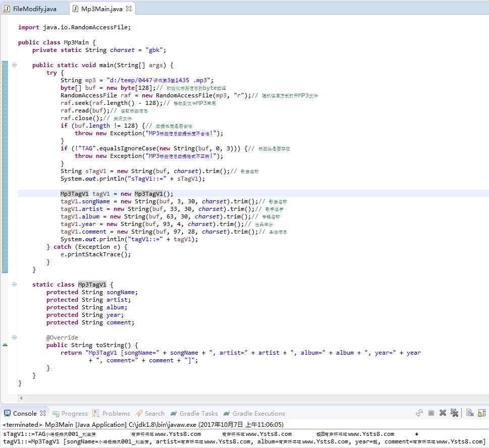This screenshot has height=448, width=489.
Task: Remove all terminated launches double-X icon
Action: click(454, 413)
